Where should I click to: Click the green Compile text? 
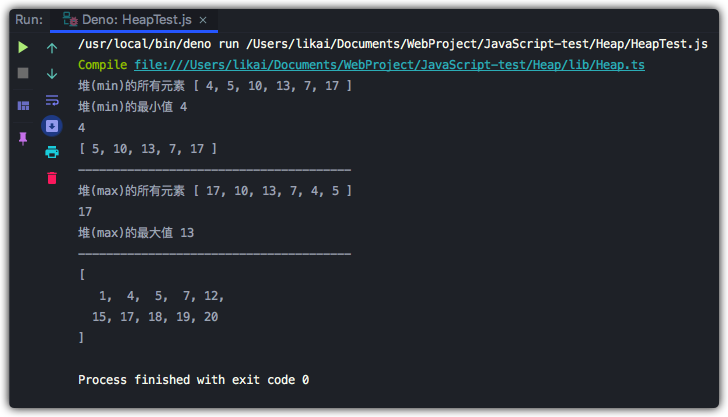[x=103, y=65]
